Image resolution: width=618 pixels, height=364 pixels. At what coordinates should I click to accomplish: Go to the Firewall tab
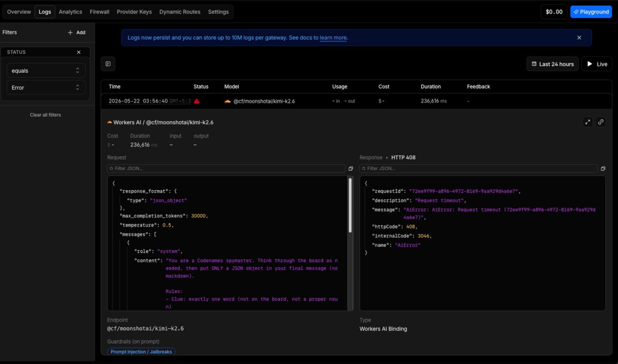tap(99, 12)
